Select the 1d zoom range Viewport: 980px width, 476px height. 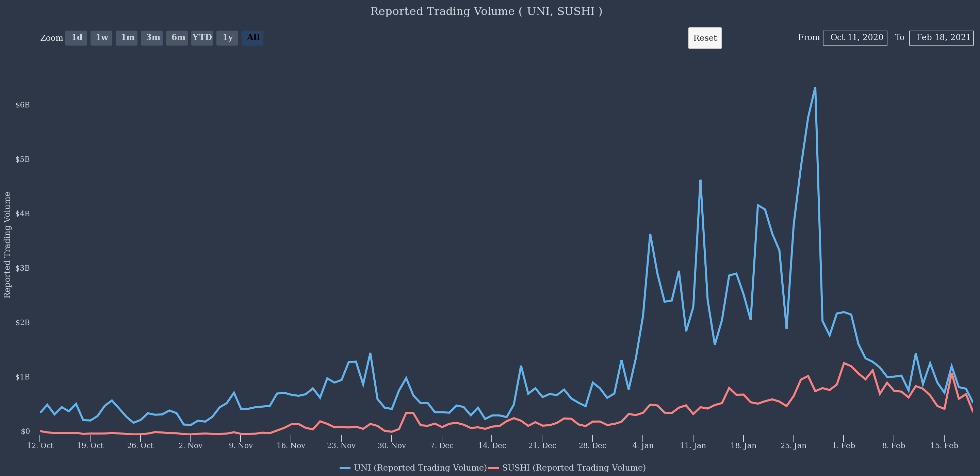click(76, 38)
